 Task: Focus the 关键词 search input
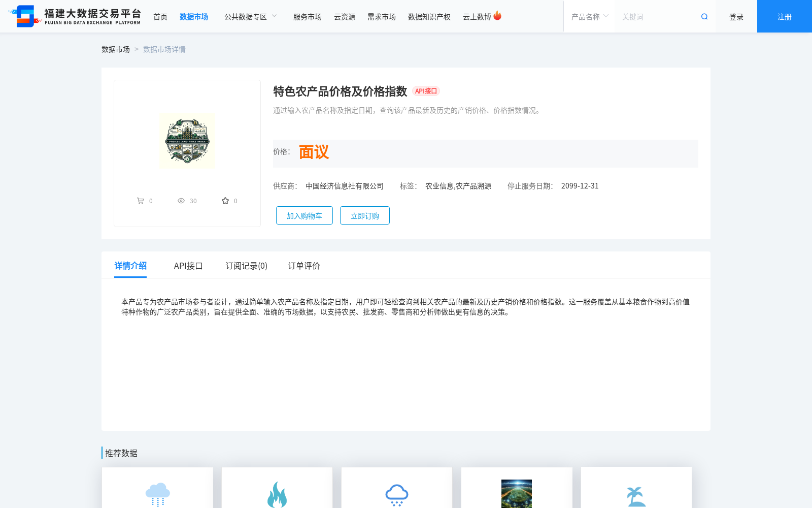(x=657, y=17)
